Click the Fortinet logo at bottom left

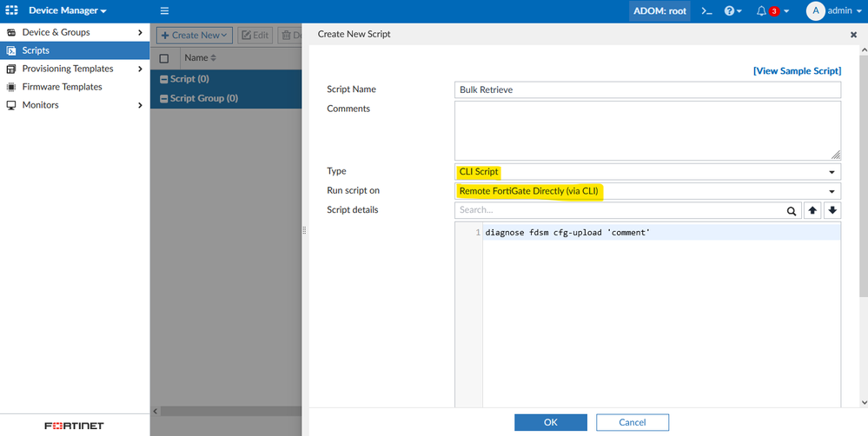[74, 426]
